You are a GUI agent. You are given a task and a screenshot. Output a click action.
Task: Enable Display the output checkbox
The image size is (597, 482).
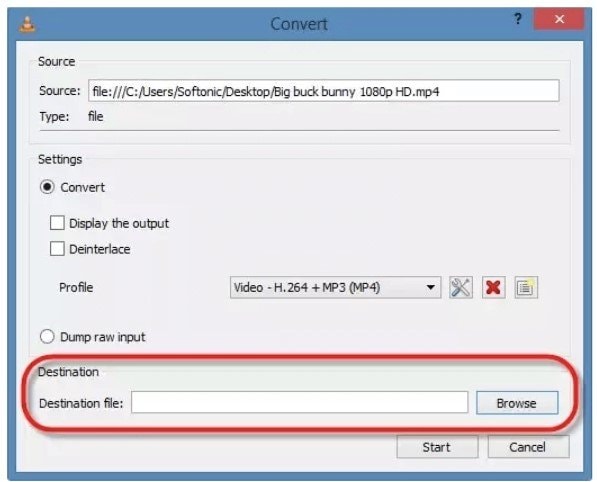coord(57,223)
